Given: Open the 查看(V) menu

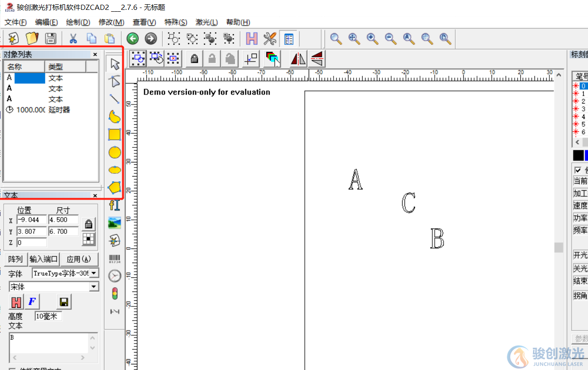Looking at the screenshot, I should click(x=144, y=22).
